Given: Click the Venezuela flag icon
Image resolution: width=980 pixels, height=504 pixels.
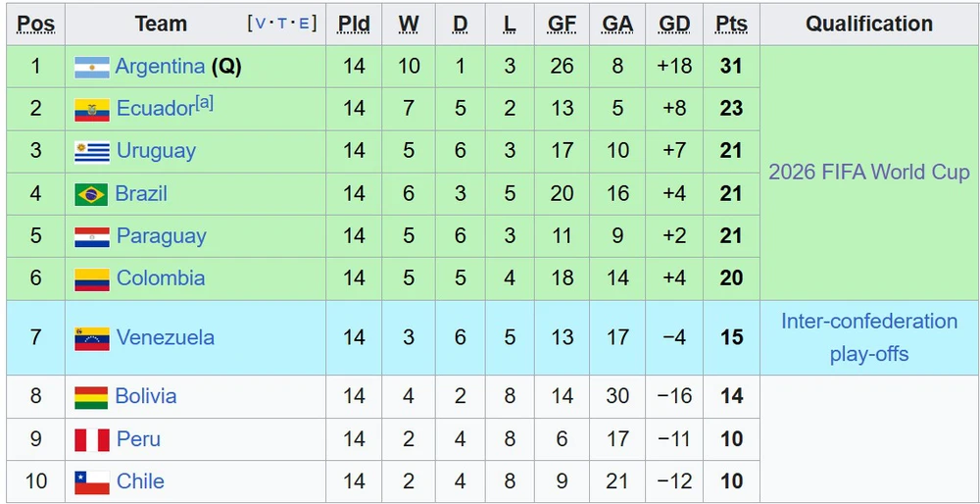Looking at the screenshot, I should (92, 339).
